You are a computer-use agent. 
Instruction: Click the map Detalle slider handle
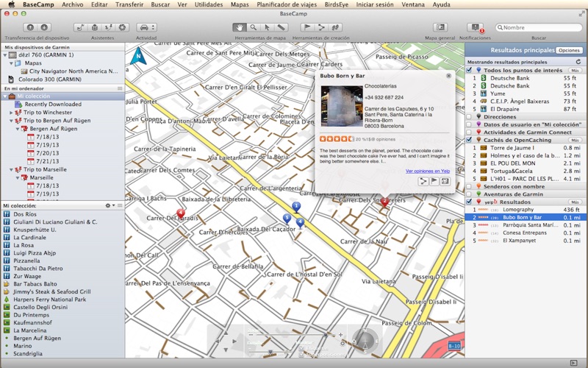(x=270, y=352)
